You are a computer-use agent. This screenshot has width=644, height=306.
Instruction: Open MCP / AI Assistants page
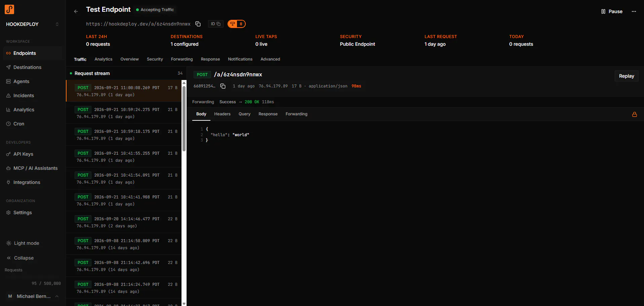[33, 168]
